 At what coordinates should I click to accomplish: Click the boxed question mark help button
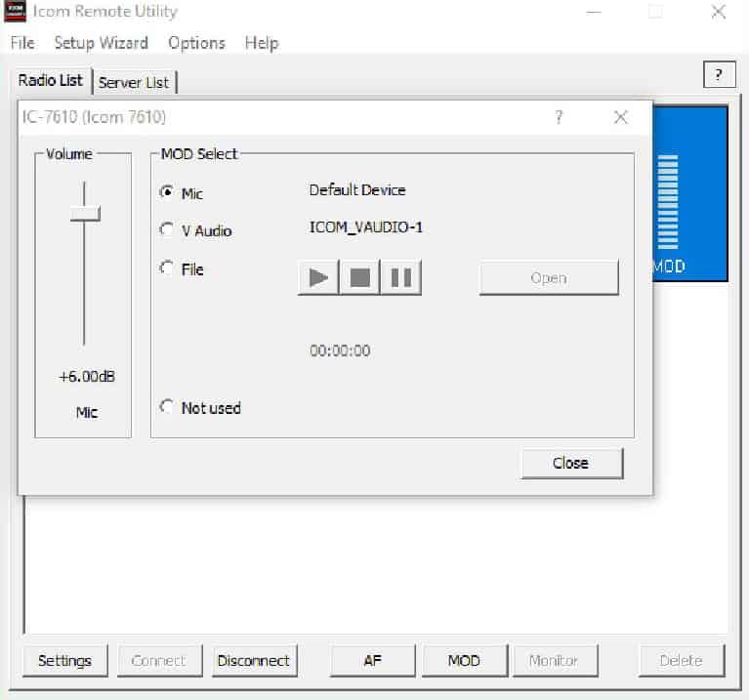pyautogui.click(x=719, y=75)
